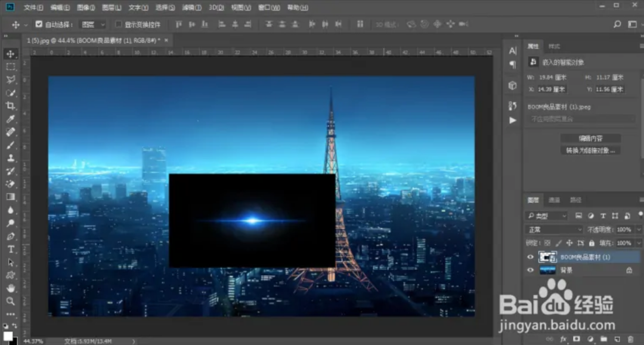
Task: Hide the BOOM良品素材 (1) layer
Action: pyautogui.click(x=531, y=257)
